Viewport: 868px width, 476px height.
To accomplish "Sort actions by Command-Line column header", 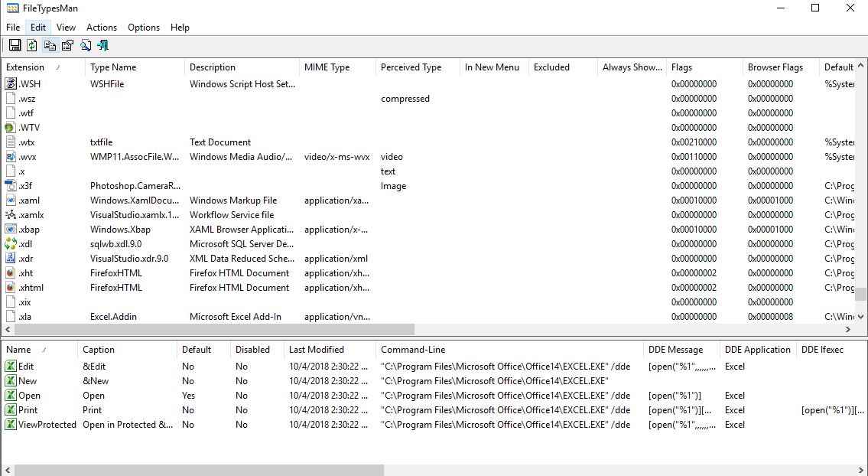I will tap(509, 350).
